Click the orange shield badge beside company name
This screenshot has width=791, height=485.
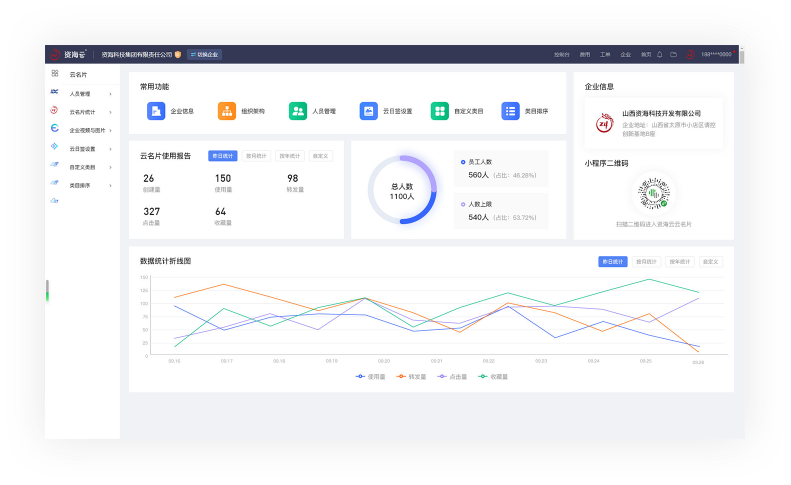point(178,55)
